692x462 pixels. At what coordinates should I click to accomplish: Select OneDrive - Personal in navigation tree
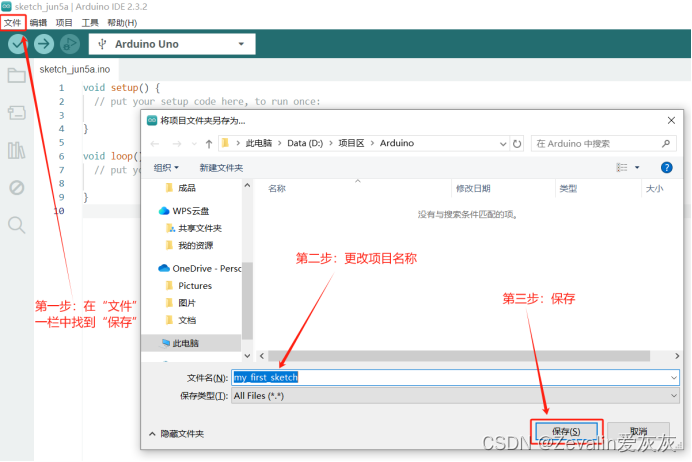pyautogui.click(x=200, y=268)
